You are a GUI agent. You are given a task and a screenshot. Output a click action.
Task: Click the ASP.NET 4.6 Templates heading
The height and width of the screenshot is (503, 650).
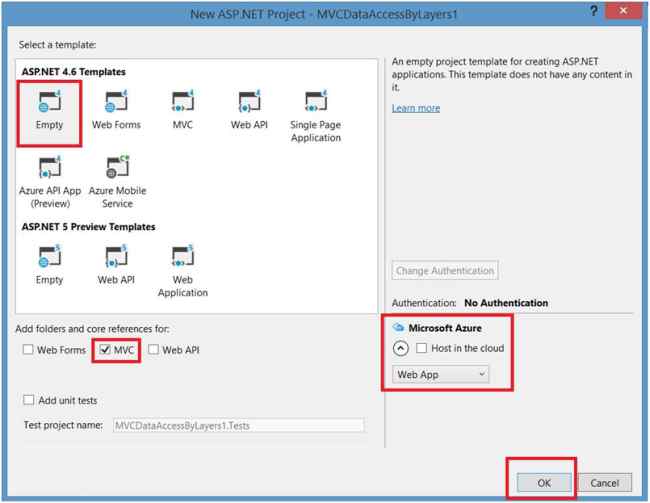(73, 72)
